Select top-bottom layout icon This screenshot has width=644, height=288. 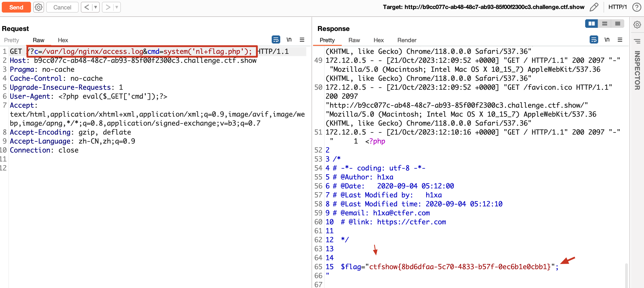point(604,24)
